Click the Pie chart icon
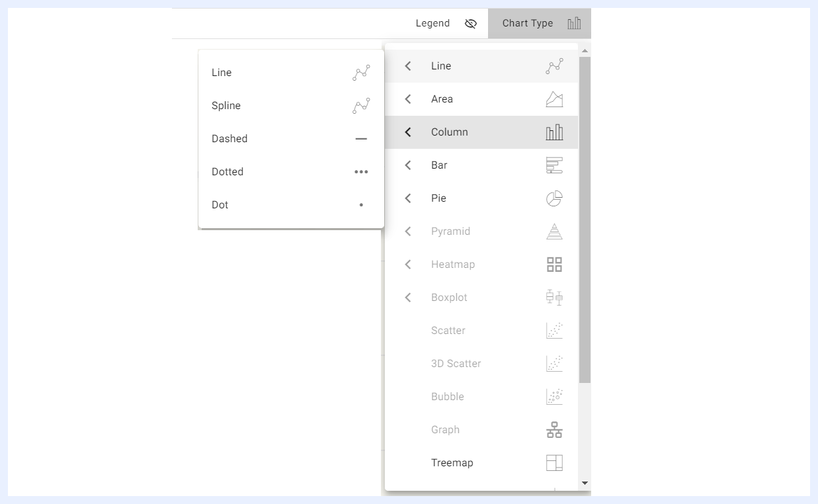818x504 pixels. click(x=554, y=198)
